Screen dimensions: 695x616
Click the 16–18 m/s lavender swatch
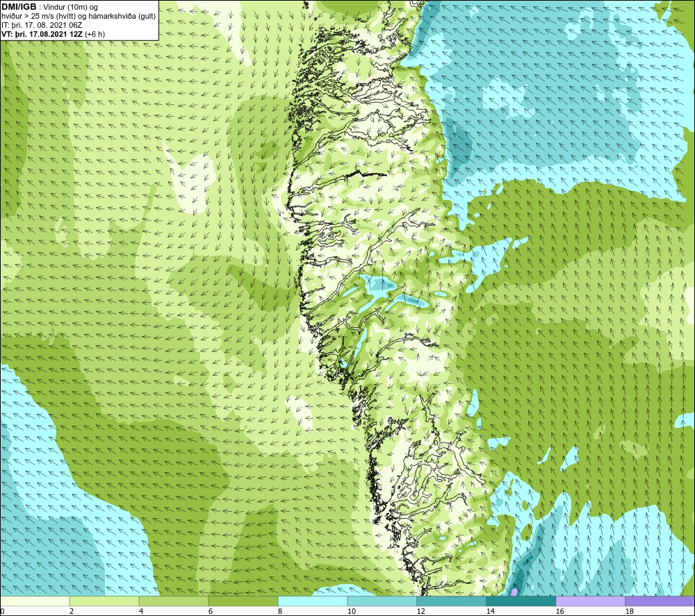pyautogui.click(x=590, y=601)
